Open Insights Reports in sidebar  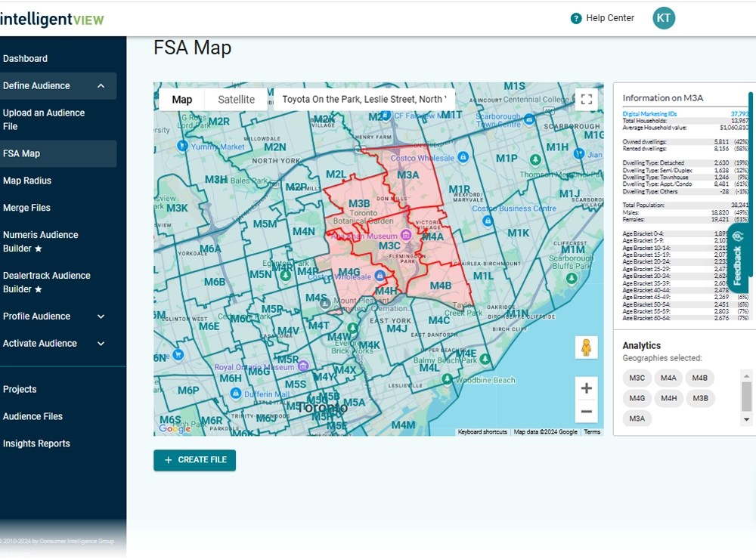tap(36, 443)
